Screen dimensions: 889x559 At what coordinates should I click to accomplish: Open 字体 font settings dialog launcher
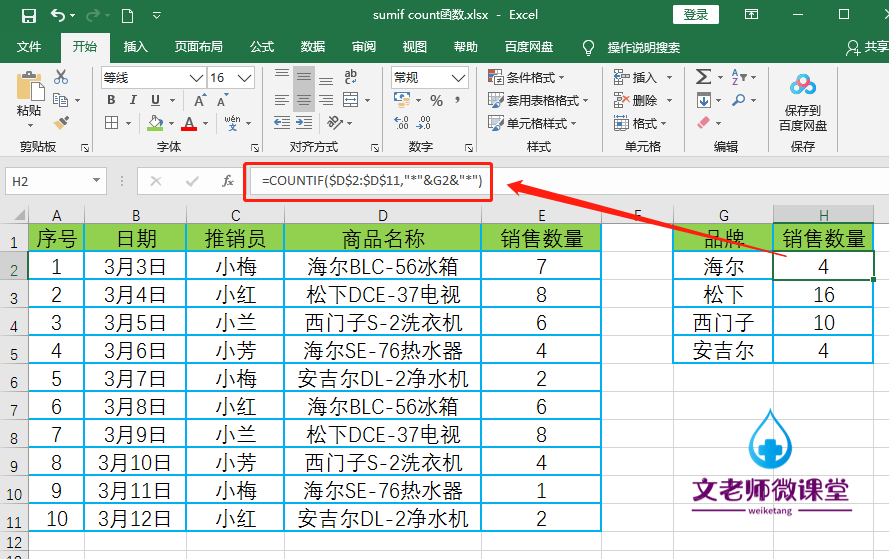click(x=255, y=148)
